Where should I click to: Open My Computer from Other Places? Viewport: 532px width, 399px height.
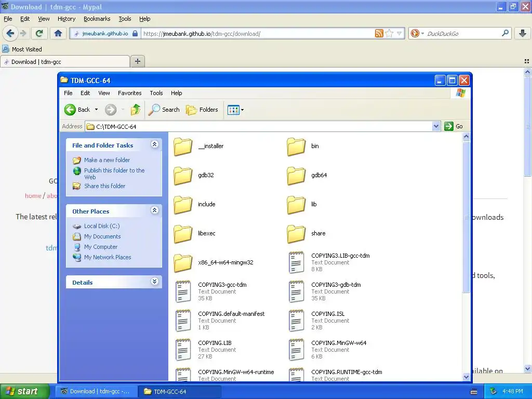point(100,247)
